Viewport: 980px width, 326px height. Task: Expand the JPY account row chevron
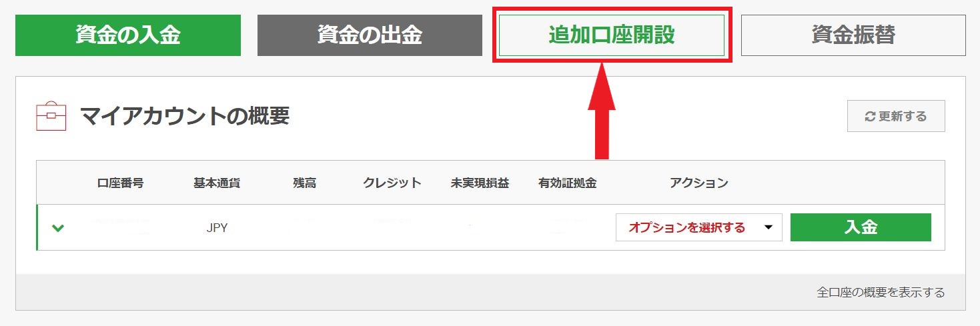tap(59, 228)
